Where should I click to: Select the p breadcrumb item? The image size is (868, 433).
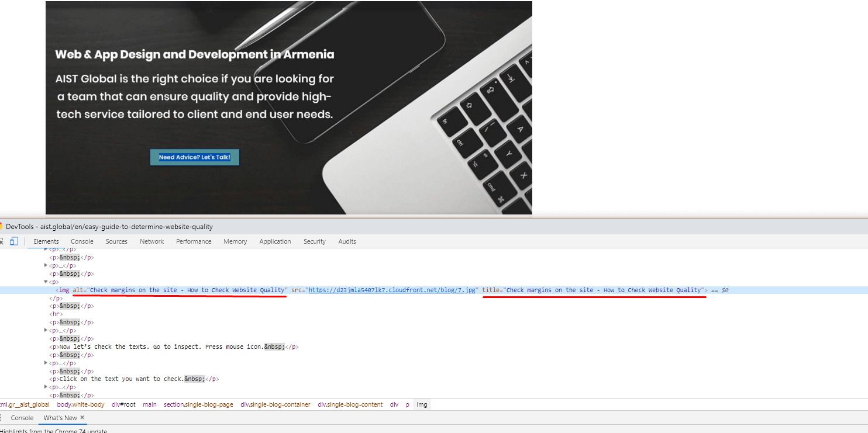point(408,404)
